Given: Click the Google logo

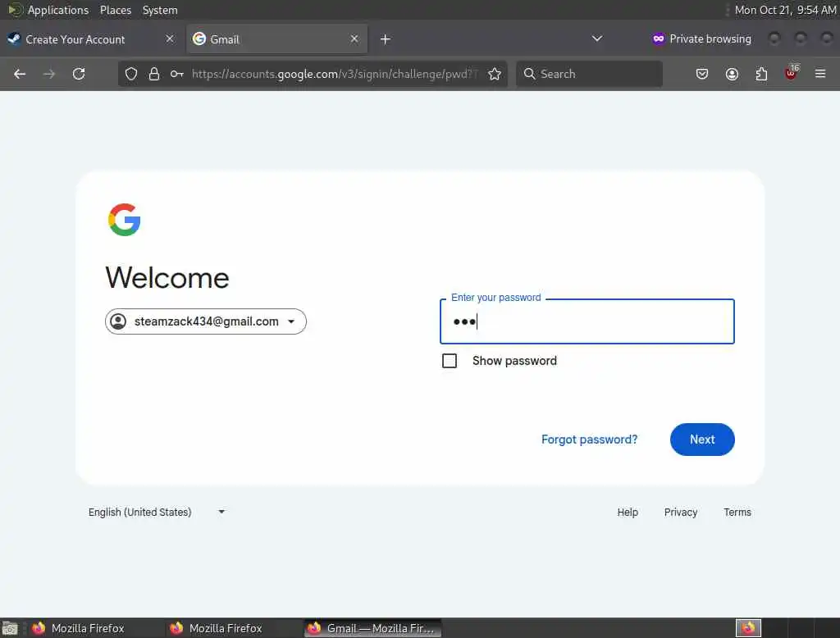Looking at the screenshot, I should coord(125,220).
